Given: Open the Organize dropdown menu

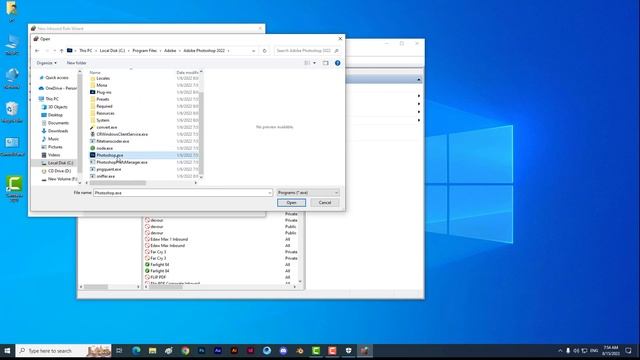Looking at the screenshot, I should coord(47,63).
